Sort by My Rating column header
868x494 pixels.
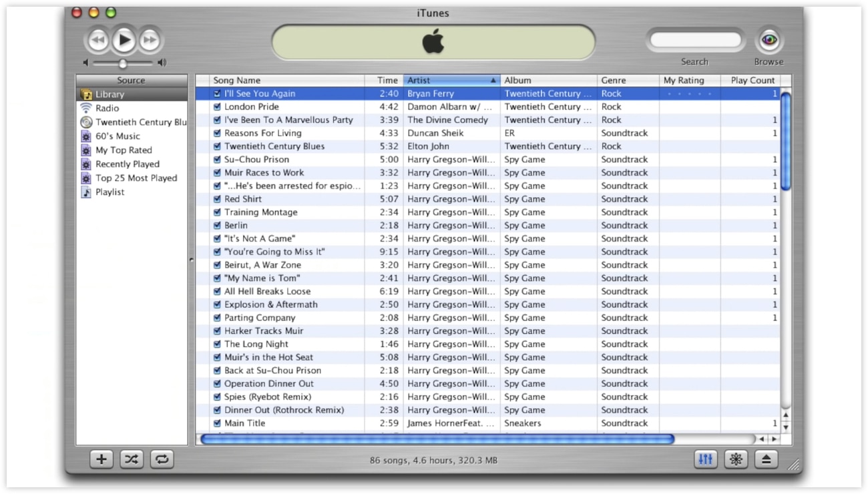690,80
